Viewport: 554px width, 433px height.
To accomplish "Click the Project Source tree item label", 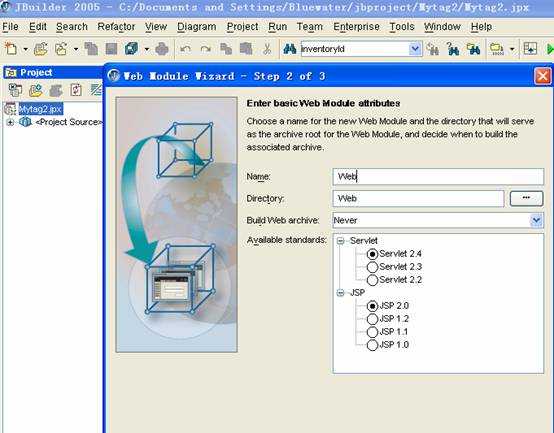I will pyautogui.click(x=69, y=122).
